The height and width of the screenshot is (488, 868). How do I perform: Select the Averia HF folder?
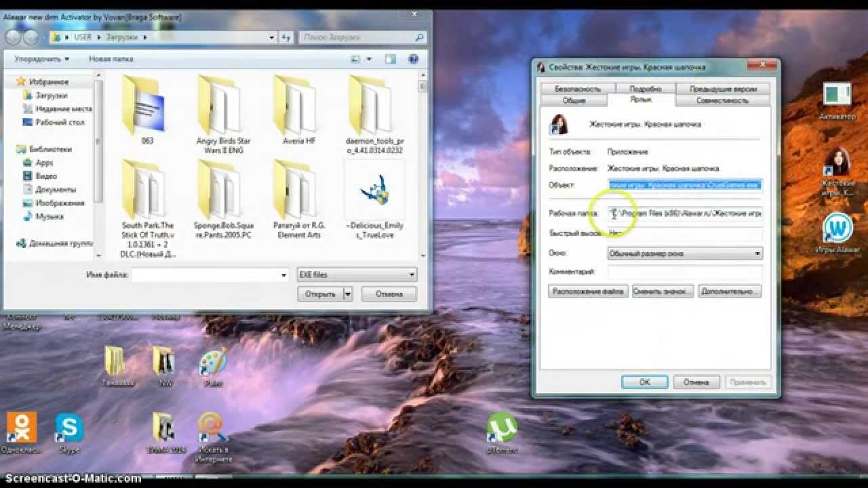(299, 110)
